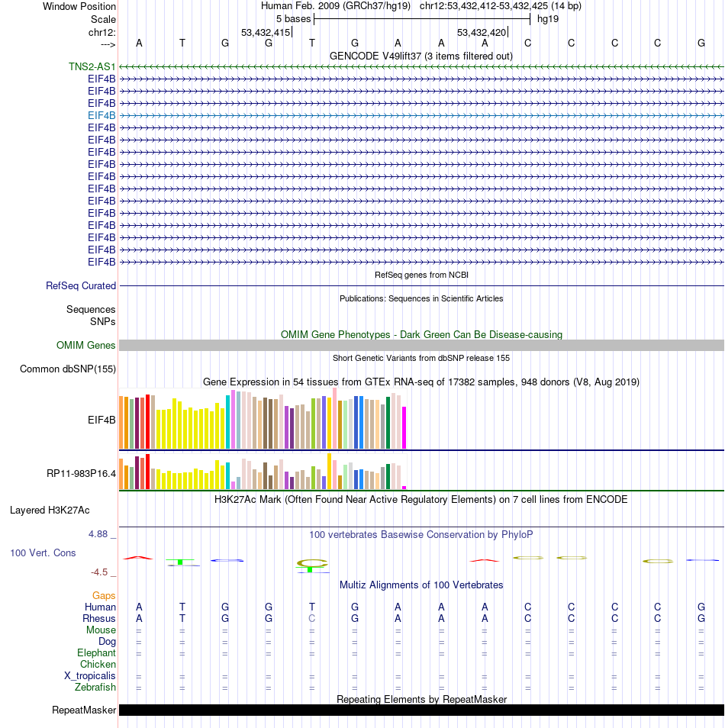Select the Chicken alignment row label
The width and height of the screenshot is (725, 728).
[x=98, y=665]
